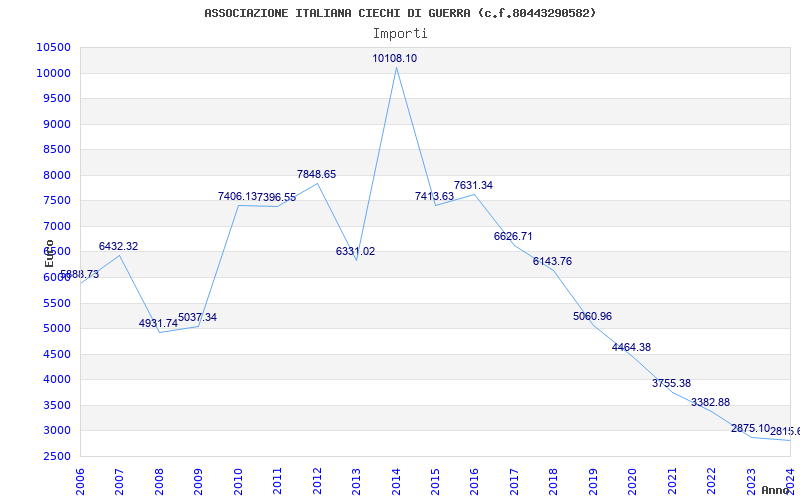Click the x-axis year 2021
The height and width of the screenshot is (500, 800).
672,481
